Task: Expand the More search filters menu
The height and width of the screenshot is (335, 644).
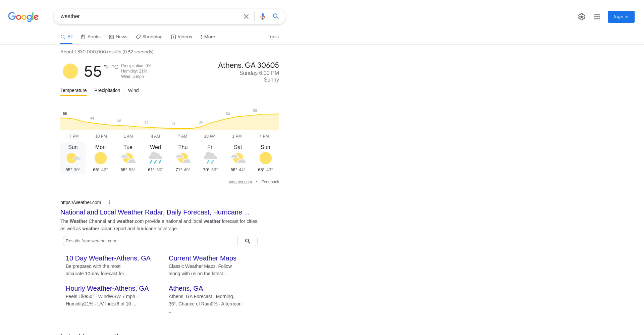Action: 208,37
